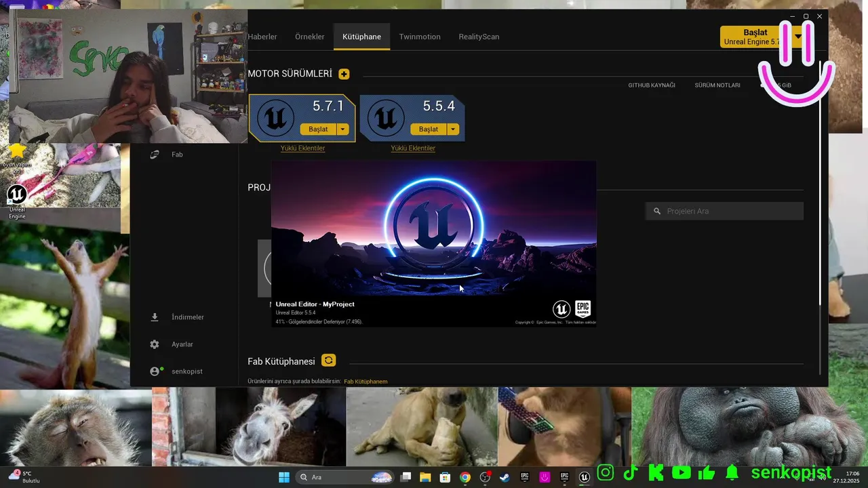
Task: Open the GITHUB KAYNAĞI link
Action: coord(652,85)
